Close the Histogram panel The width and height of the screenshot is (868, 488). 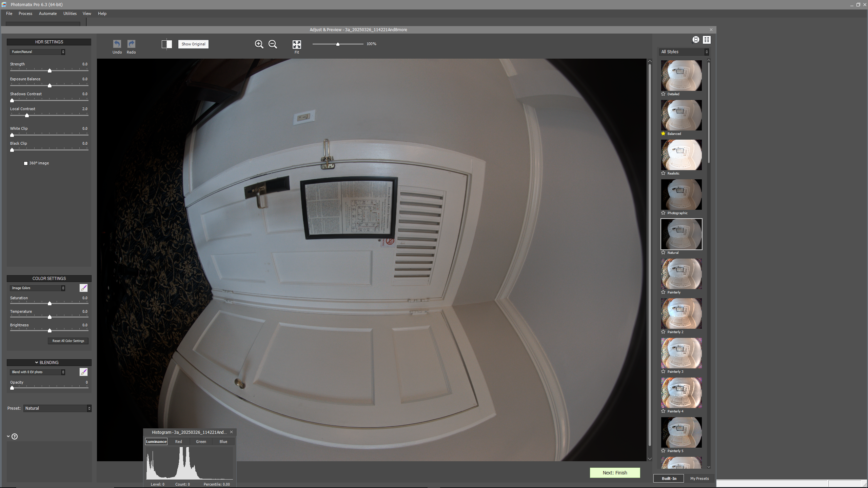(x=232, y=432)
